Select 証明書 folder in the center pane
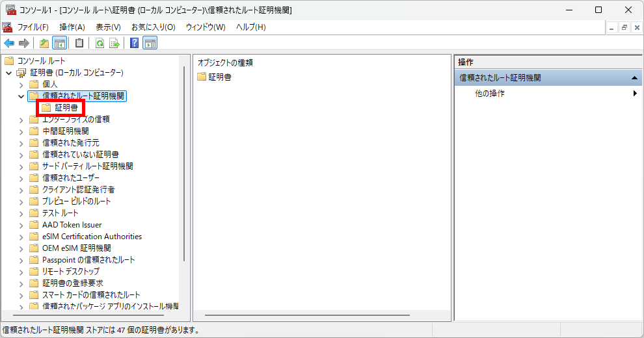Screen dimensions: 644x338 pyautogui.click(x=219, y=77)
